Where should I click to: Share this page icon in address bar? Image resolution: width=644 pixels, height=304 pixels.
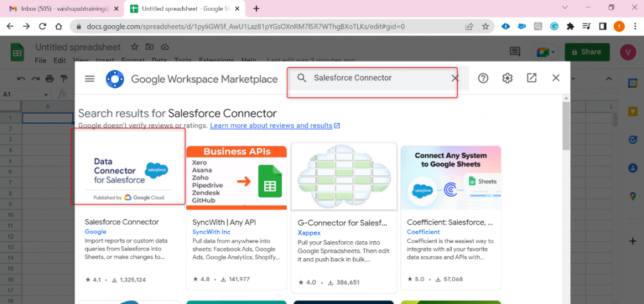click(x=469, y=26)
